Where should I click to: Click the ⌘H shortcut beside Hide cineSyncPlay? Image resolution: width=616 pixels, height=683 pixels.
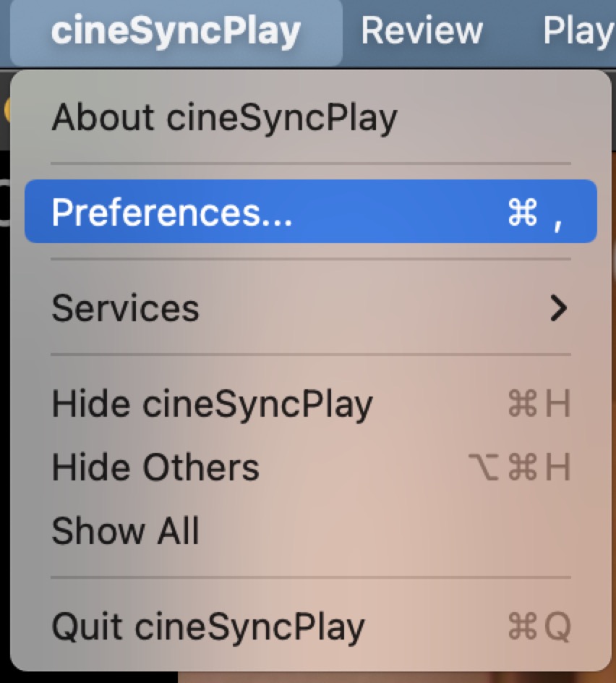[539, 403]
